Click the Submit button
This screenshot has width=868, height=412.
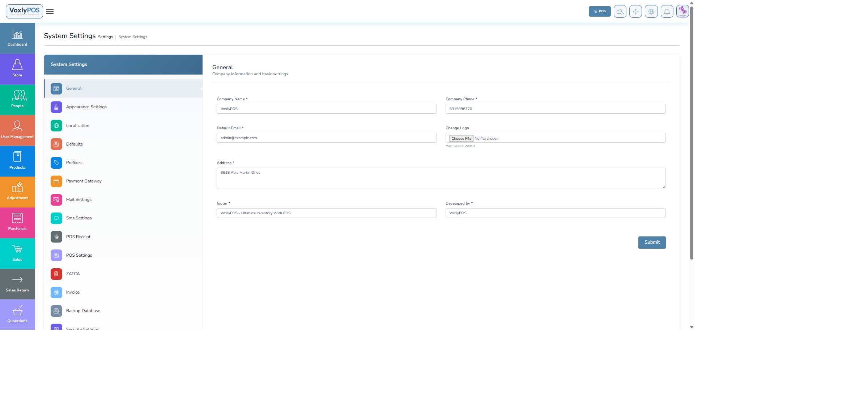(x=652, y=242)
